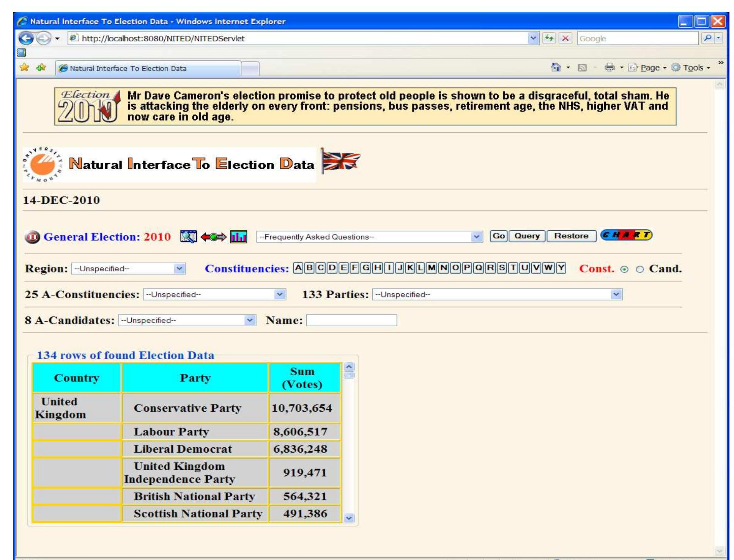Filter constituencies by letter H
Screen dimensions: 734x560
(378, 268)
